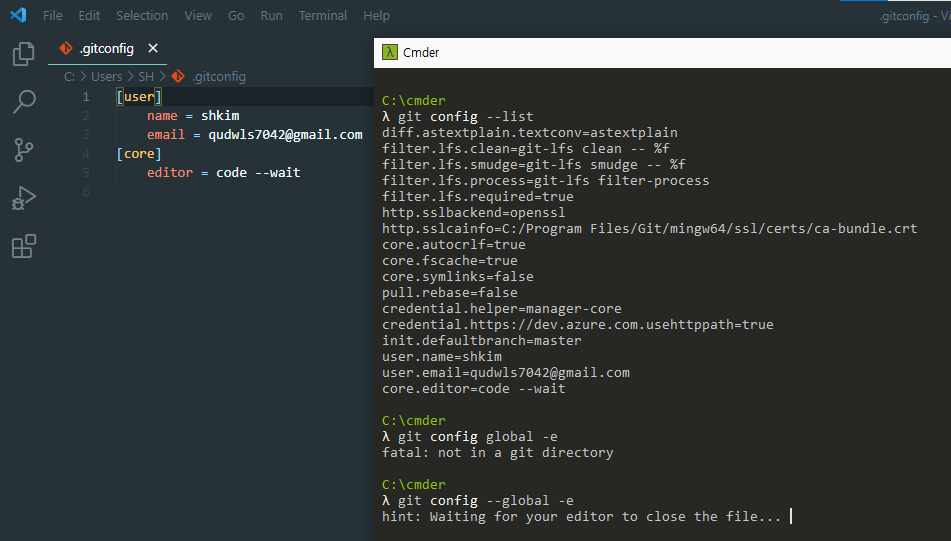
Task: Click the git icon in the breadcrumb
Action: tap(178, 76)
